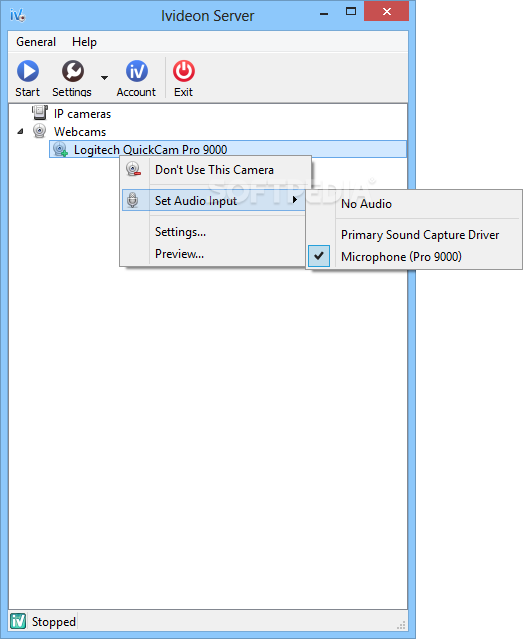Screen dimensions: 523x639
Task: Click the blue Start play icon
Action: point(28,71)
